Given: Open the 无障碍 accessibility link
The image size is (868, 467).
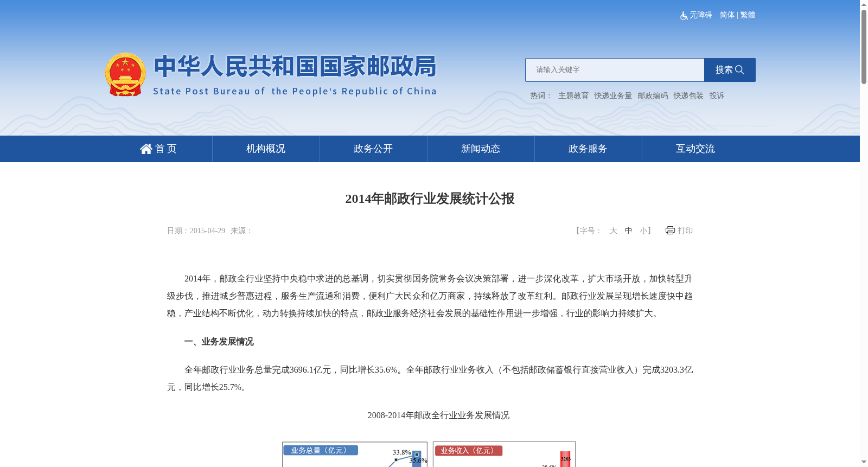Looking at the screenshot, I should coord(700,15).
